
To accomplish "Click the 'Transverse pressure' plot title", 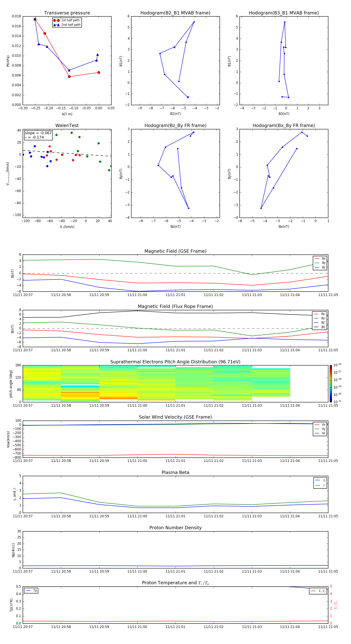I will pos(67,13).
